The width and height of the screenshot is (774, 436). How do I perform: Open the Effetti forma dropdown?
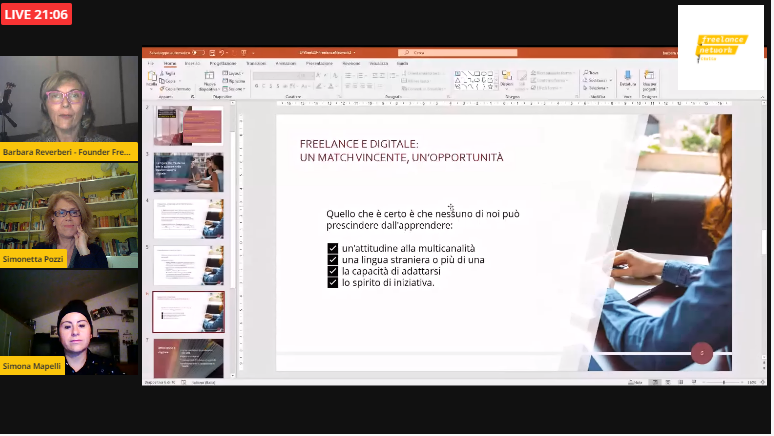547,88
